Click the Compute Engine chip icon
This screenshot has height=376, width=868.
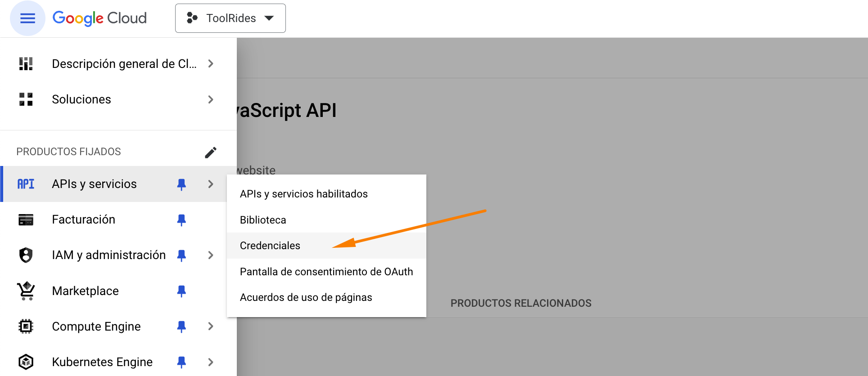(26, 326)
